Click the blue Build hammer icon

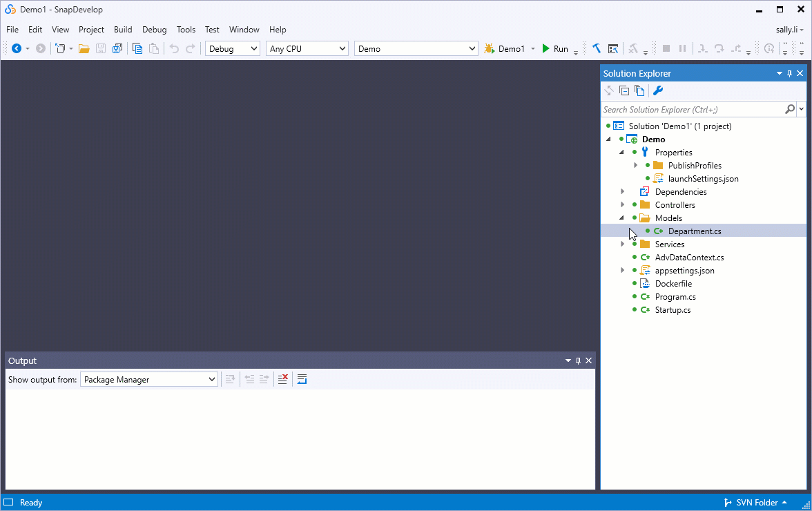597,48
